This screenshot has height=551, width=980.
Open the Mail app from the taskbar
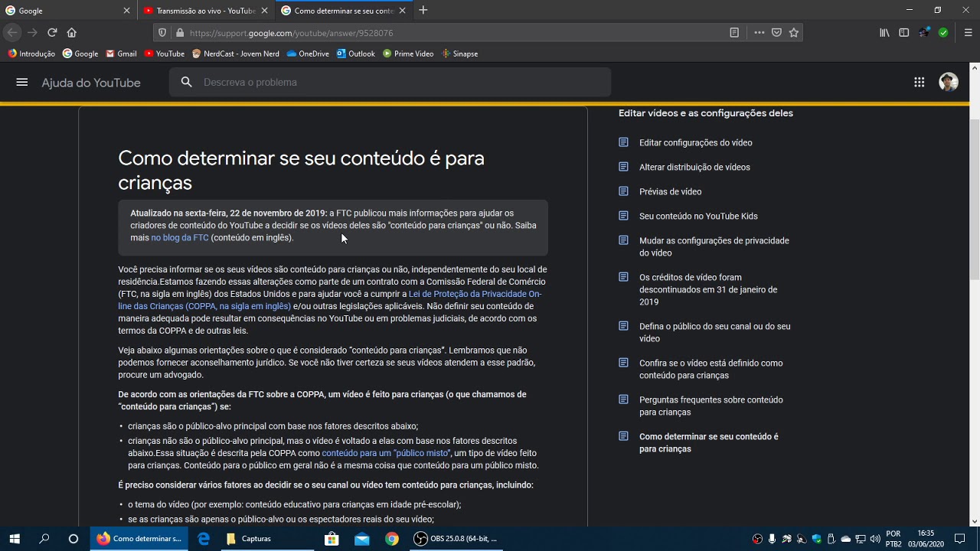click(361, 539)
